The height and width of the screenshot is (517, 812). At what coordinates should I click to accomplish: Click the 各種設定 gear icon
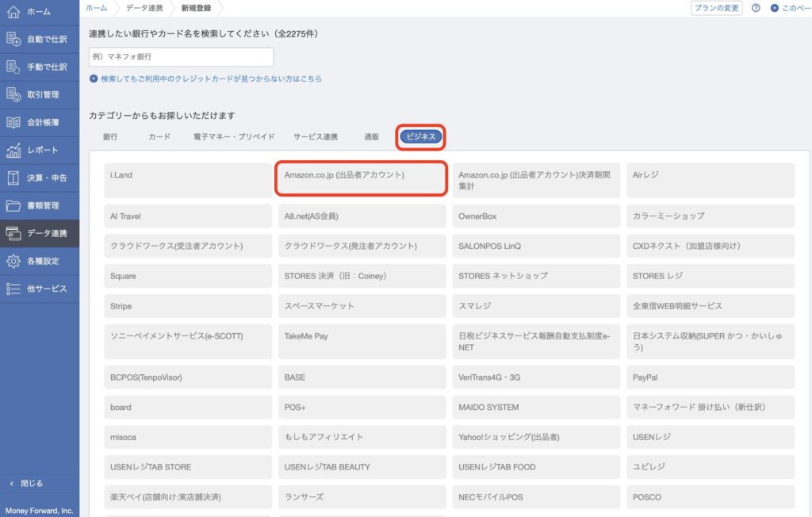pyautogui.click(x=13, y=261)
